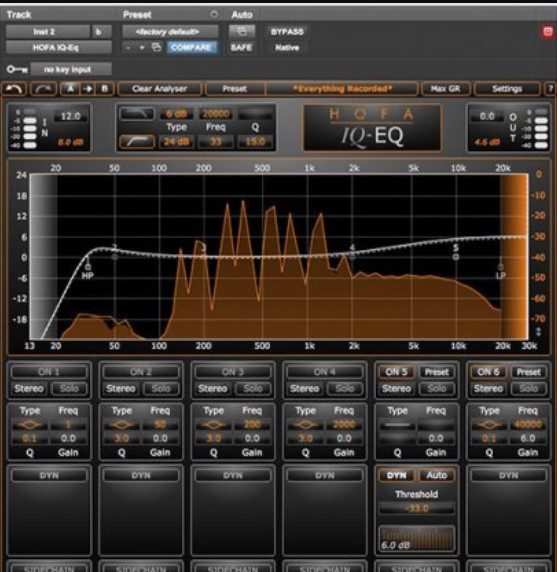
Task: Click the band 5 Threshold value field
Action: click(417, 509)
